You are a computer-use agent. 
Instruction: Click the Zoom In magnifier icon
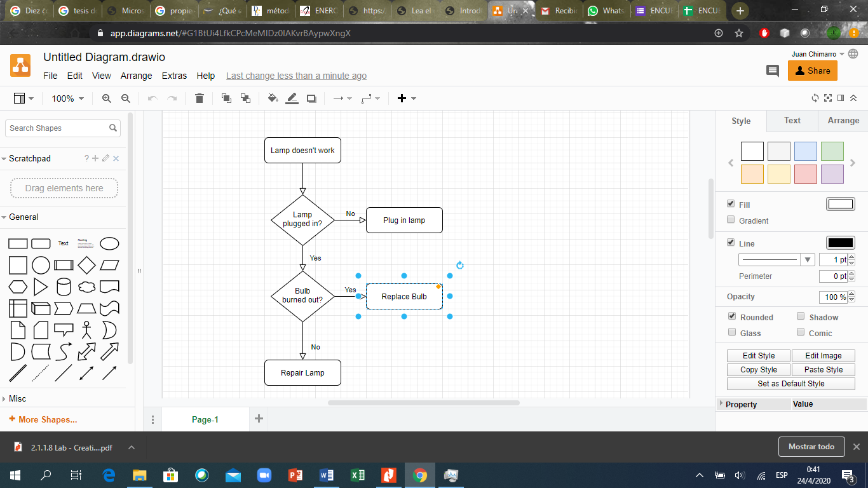pos(107,98)
